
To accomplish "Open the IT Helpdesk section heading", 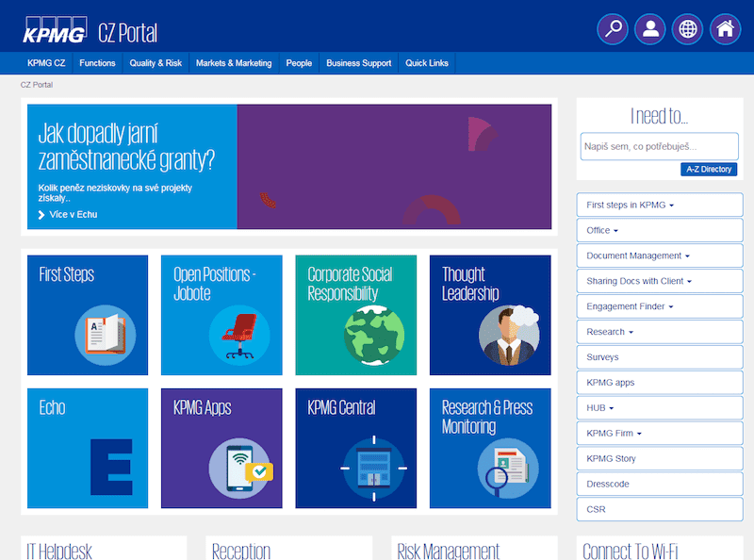I will point(59,551).
